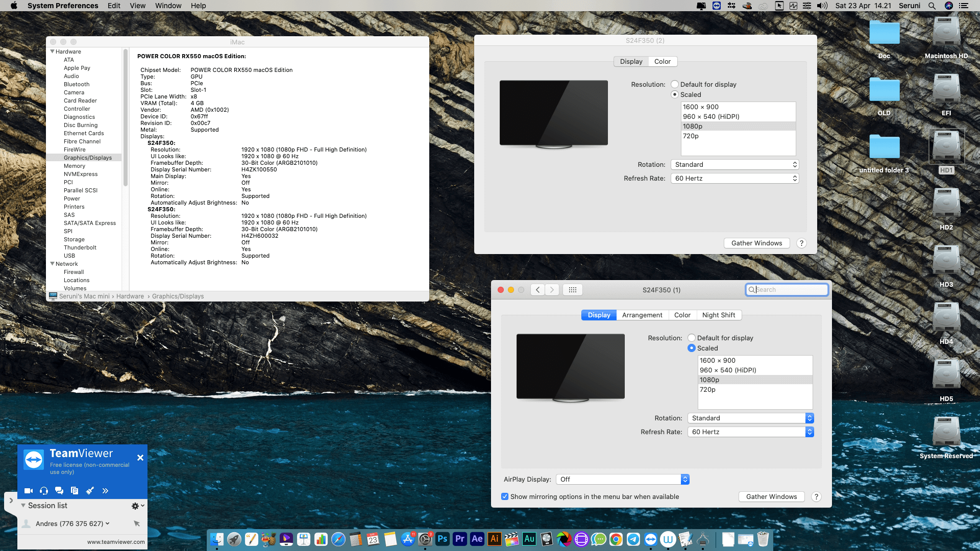Launch Adobe Audition from Dock

(529, 539)
